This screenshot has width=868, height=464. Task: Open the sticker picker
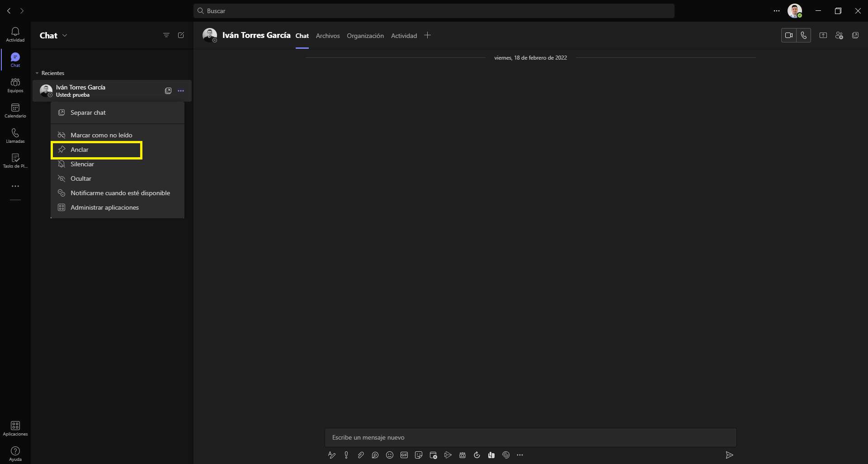(419, 455)
